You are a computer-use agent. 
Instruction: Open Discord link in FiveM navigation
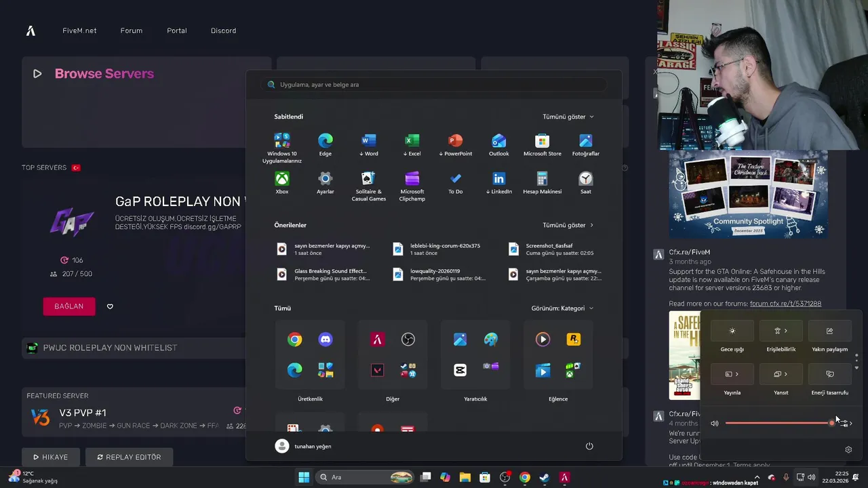(224, 30)
